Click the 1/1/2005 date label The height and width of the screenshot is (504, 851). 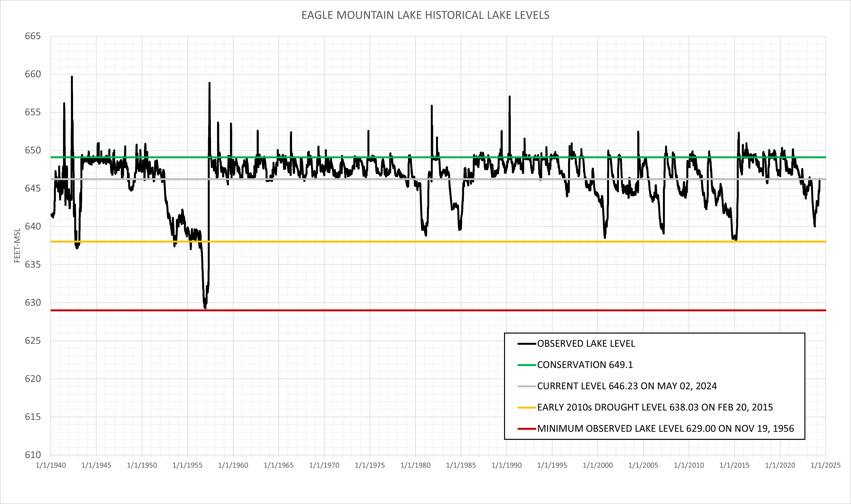(643, 465)
